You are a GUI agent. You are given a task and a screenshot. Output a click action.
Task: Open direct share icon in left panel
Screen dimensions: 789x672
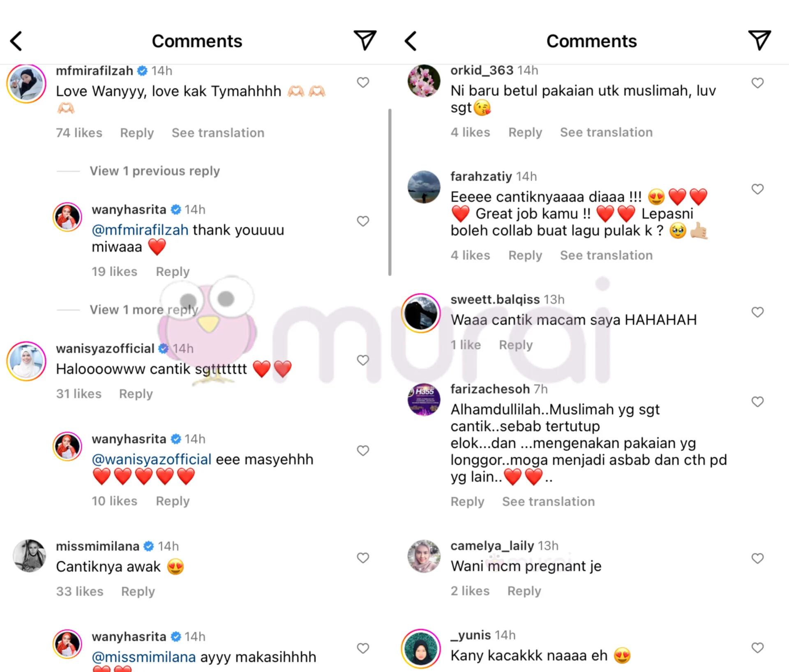pyautogui.click(x=365, y=40)
